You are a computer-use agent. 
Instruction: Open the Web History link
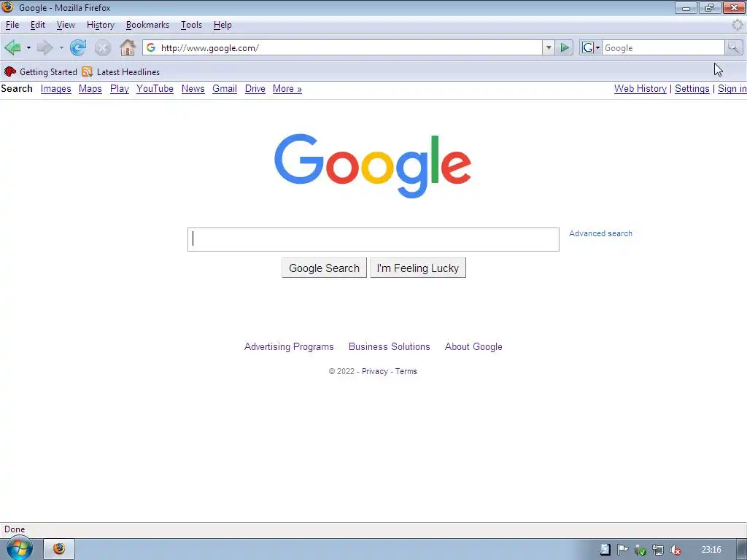click(x=640, y=88)
